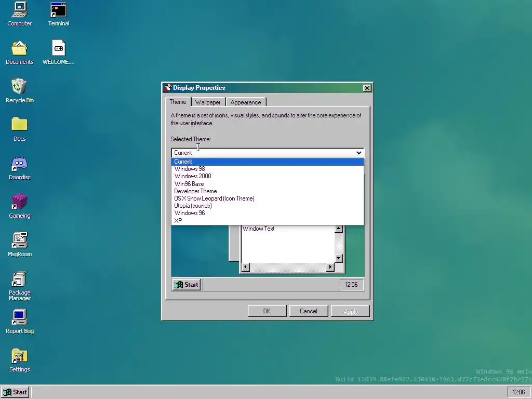The image size is (532, 399).
Task: Click the taskbar clock showing 12:06
Action: tap(518, 392)
